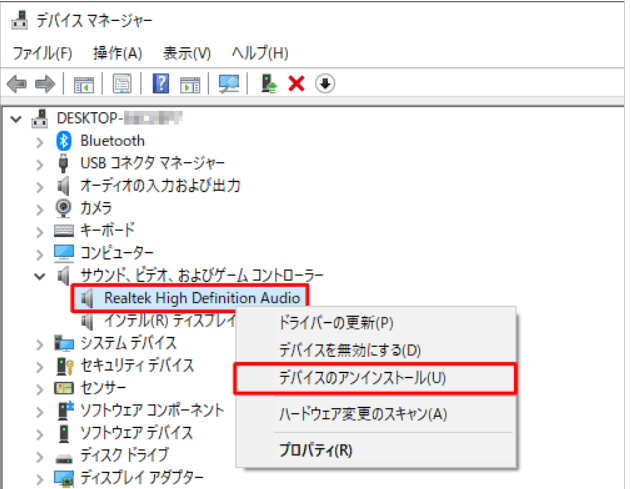Expand the コンピューター category
630x489 pixels.
coord(39,254)
